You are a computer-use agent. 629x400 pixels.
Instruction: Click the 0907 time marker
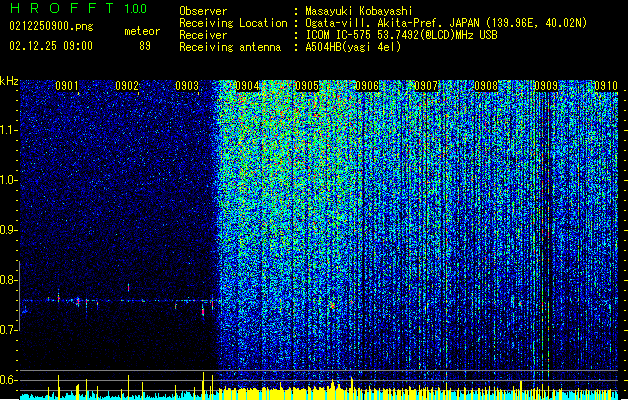pyautogui.click(x=426, y=86)
